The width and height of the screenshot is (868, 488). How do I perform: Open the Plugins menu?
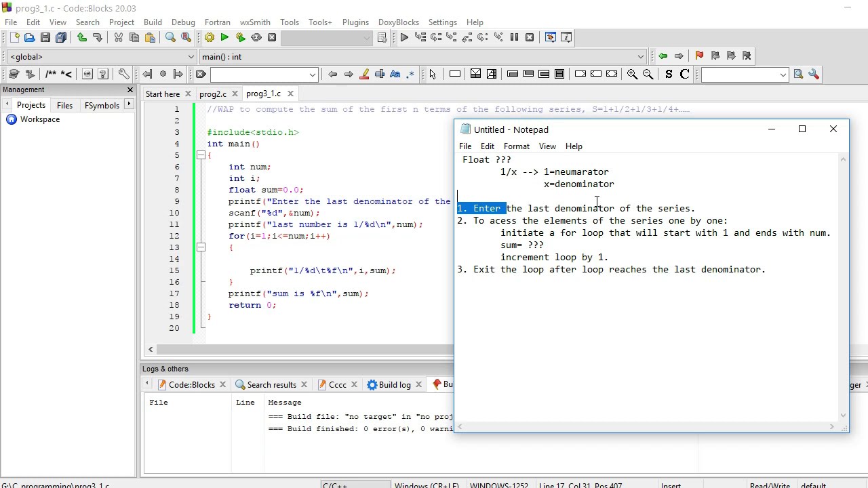[x=355, y=22]
